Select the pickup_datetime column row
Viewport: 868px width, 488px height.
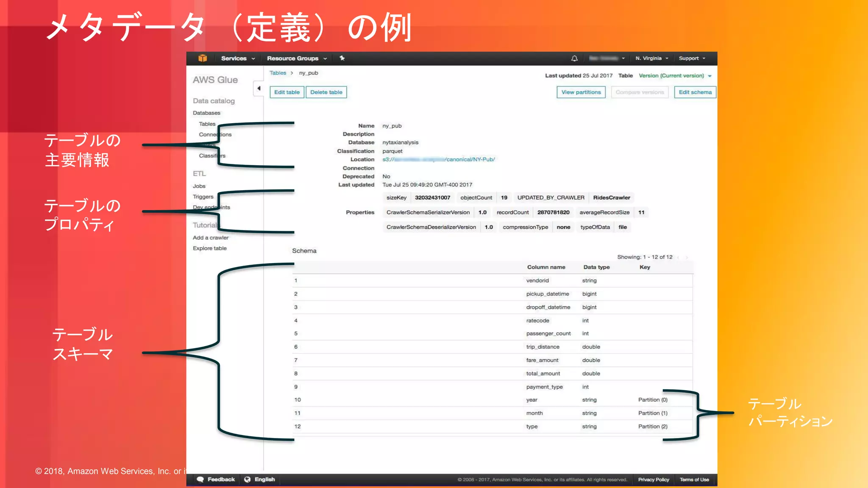(x=492, y=294)
